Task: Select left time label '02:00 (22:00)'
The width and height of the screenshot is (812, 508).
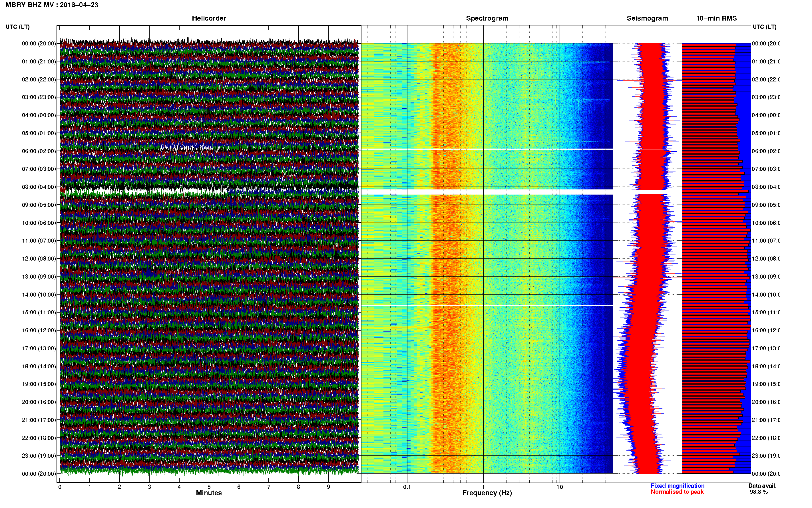Action: tap(39, 79)
